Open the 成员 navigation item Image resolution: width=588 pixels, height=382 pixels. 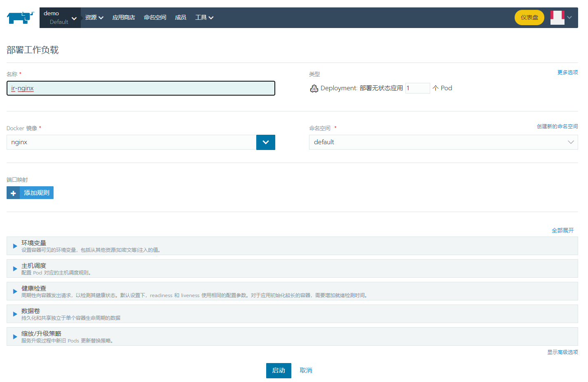click(x=180, y=18)
